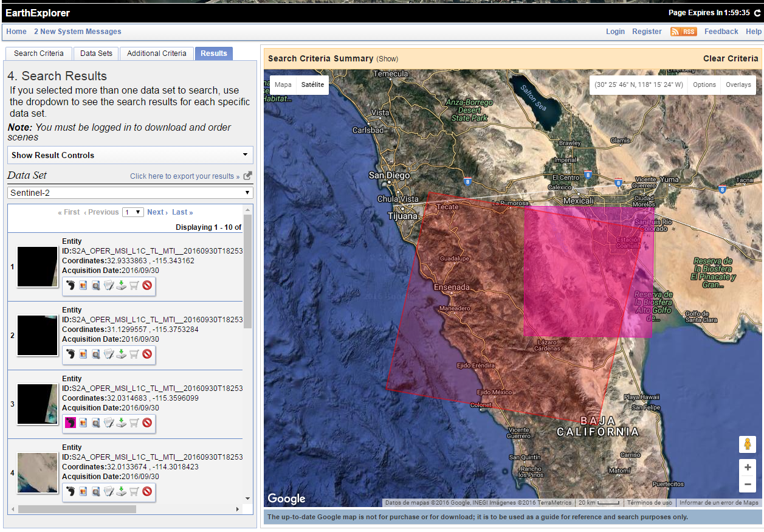
Task: Go to the Home menu item
Action: pyautogui.click(x=16, y=32)
